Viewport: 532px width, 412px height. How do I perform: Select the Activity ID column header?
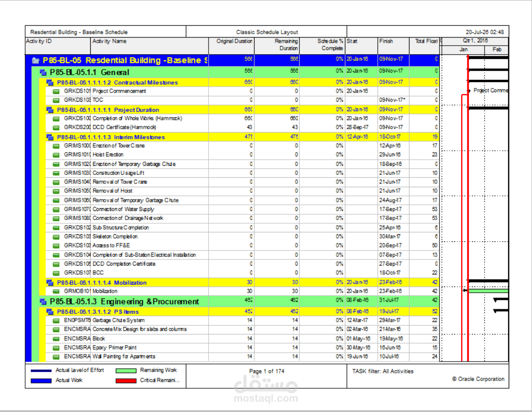coord(57,46)
